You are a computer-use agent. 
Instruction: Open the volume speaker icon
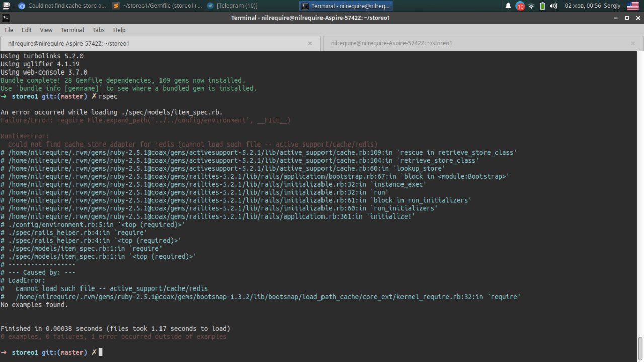(553, 6)
